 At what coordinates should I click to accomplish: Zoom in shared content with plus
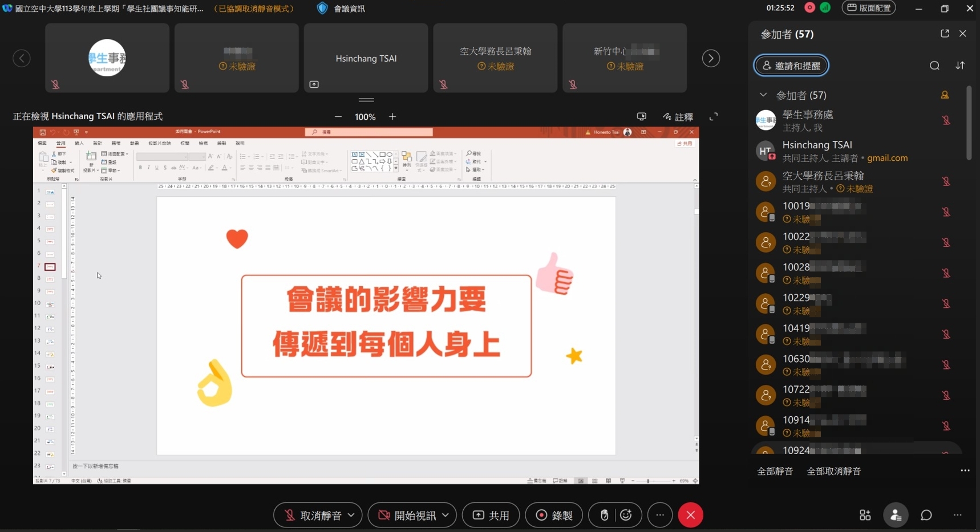coord(392,117)
